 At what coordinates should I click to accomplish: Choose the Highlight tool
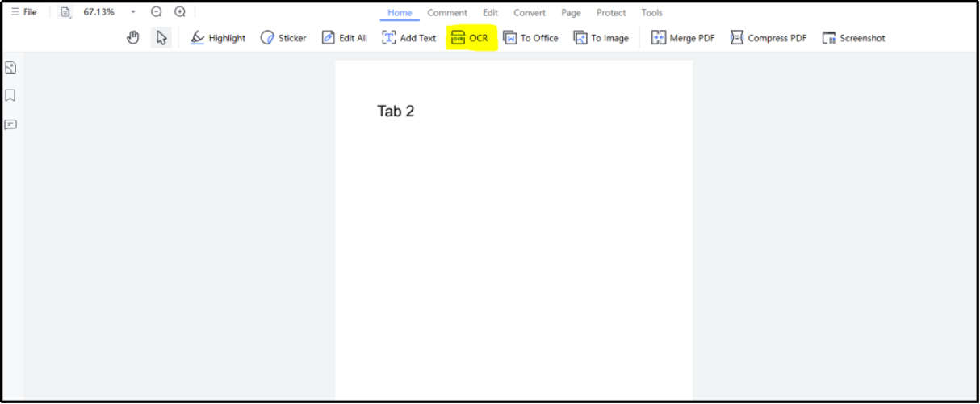[x=218, y=38]
